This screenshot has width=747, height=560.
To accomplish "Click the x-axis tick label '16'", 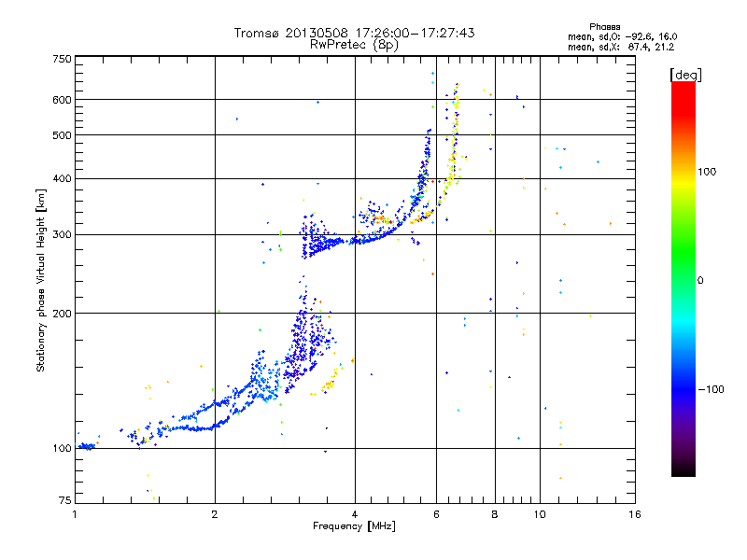I will (x=635, y=514).
